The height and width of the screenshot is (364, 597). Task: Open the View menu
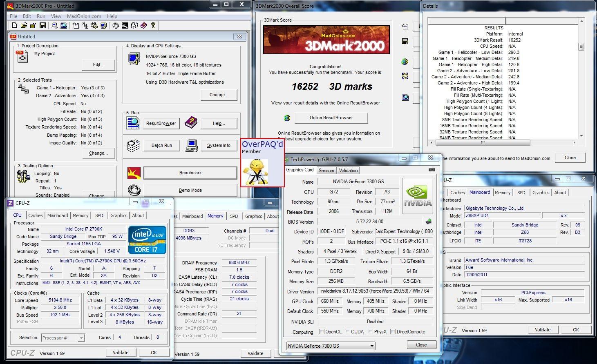[x=56, y=16]
